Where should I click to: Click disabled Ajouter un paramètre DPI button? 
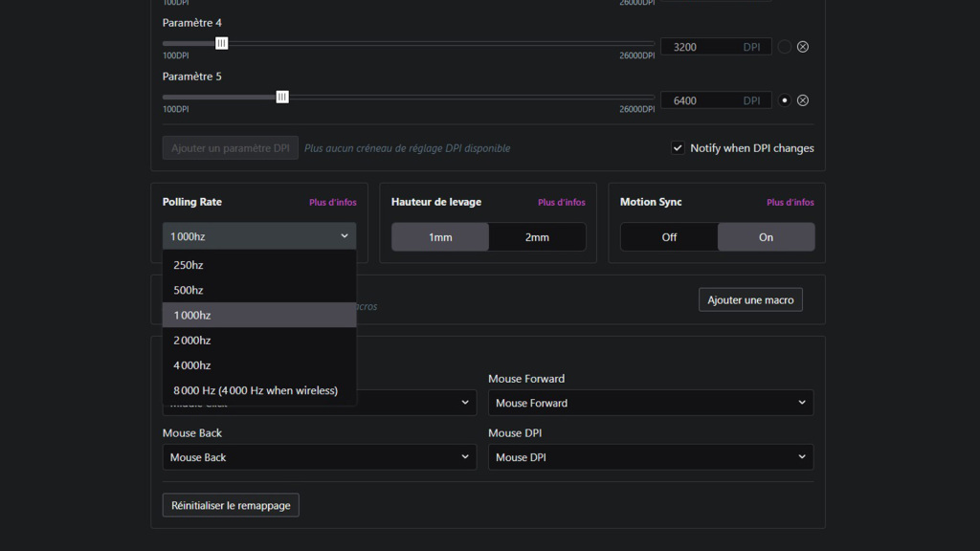(x=230, y=148)
